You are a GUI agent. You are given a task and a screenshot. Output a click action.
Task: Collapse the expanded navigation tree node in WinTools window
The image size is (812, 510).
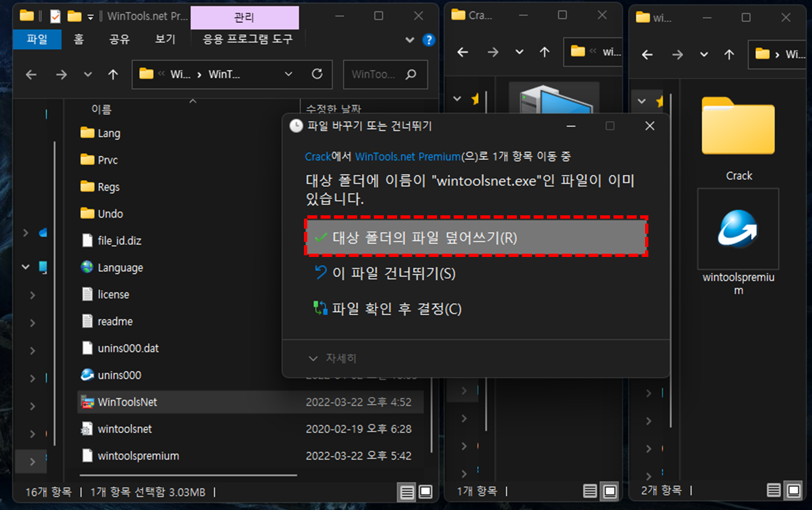pyautogui.click(x=26, y=267)
